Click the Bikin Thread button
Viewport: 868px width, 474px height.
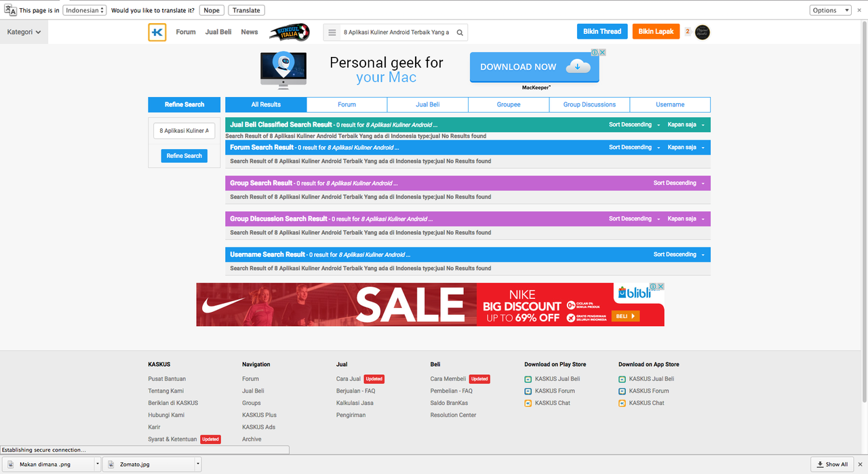602,32
